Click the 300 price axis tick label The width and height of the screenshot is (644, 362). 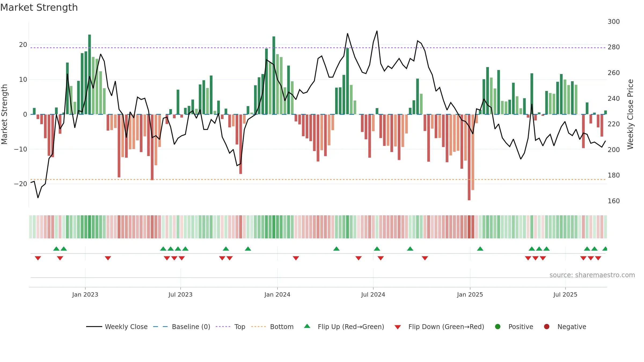point(614,21)
